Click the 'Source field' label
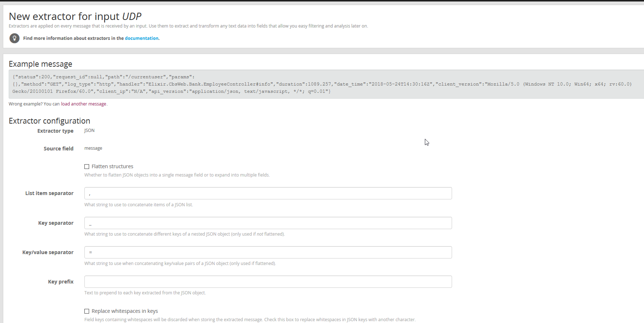Image resolution: width=644 pixels, height=323 pixels. tap(58, 149)
